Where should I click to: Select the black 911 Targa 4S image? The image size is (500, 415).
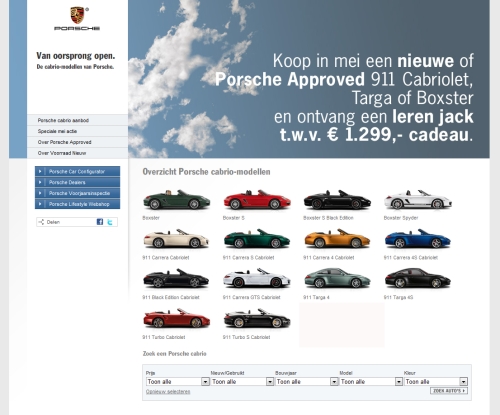[x=418, y=278]
